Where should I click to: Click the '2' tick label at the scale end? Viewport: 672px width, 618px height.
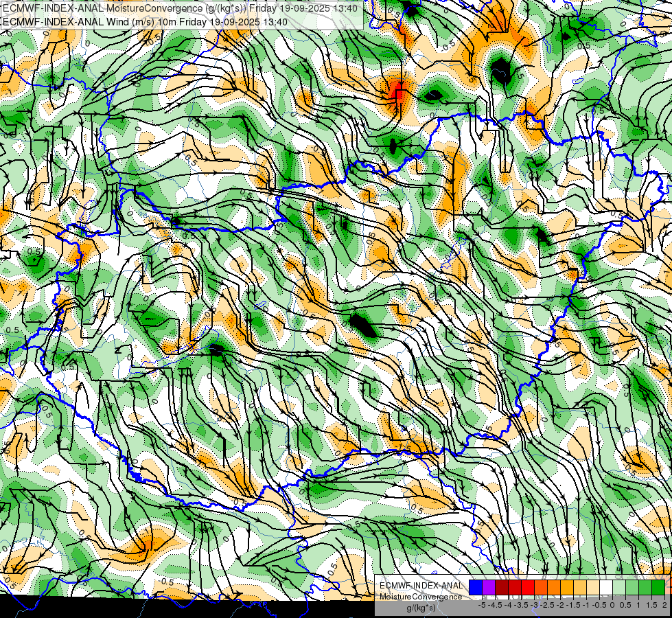(664, 605)
